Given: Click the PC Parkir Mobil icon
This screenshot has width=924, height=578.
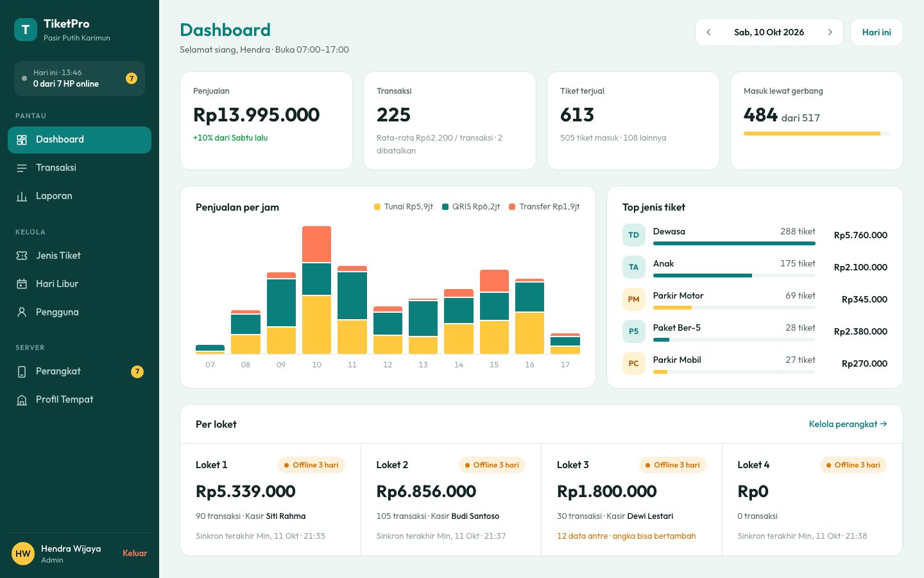Looking at the screenshot, I should click(633, 363).
